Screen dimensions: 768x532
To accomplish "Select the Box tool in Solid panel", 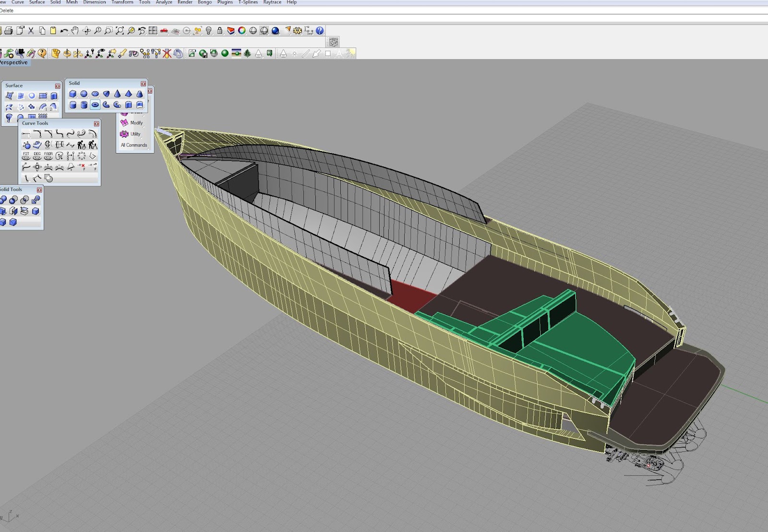I will pyautogui.click(x=73, y=94).
